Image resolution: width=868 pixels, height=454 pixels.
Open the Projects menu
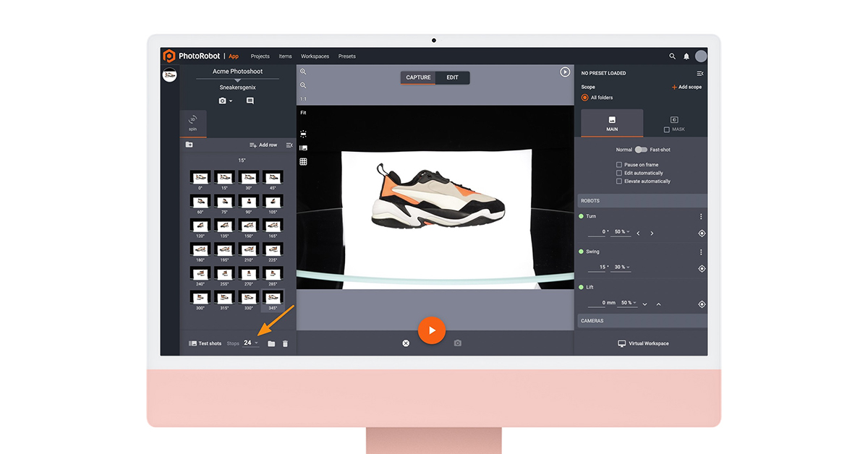[260, 56]
